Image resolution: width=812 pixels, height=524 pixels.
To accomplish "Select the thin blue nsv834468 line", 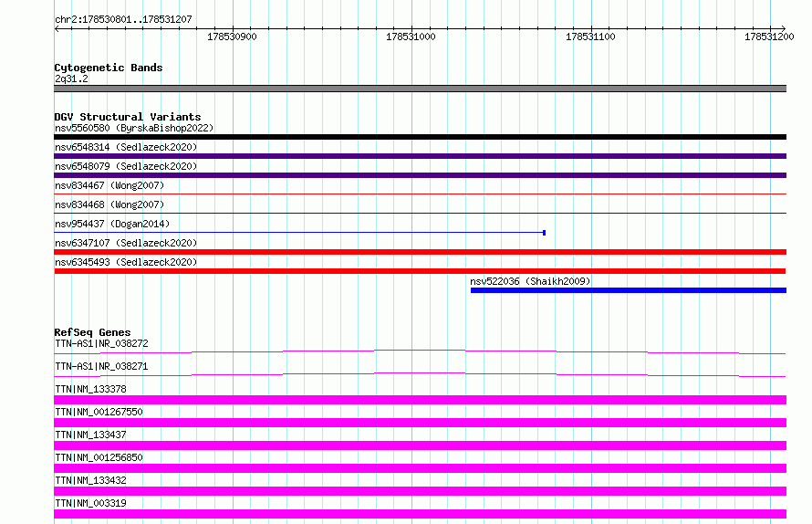I will [x=420, y=213].
